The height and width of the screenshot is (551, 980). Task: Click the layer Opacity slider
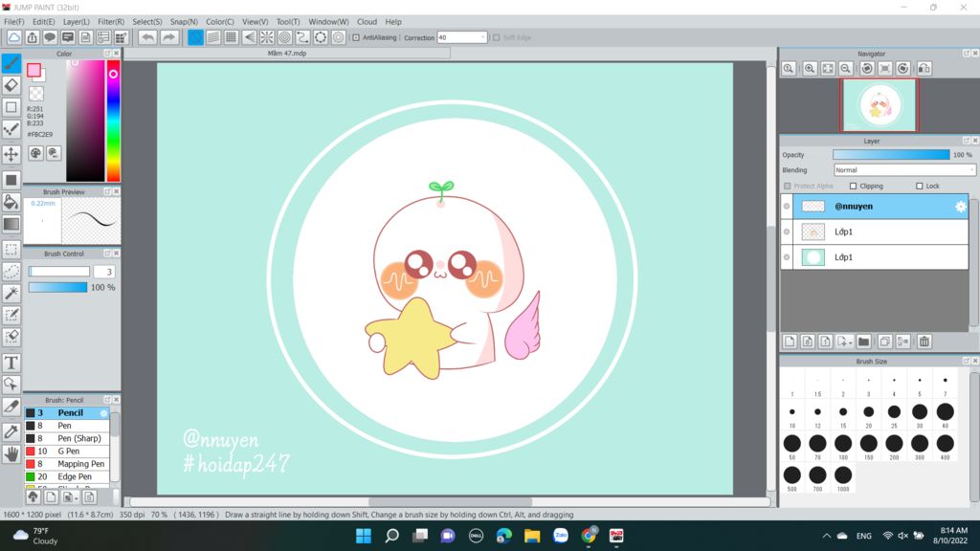[x=891, y=154]
